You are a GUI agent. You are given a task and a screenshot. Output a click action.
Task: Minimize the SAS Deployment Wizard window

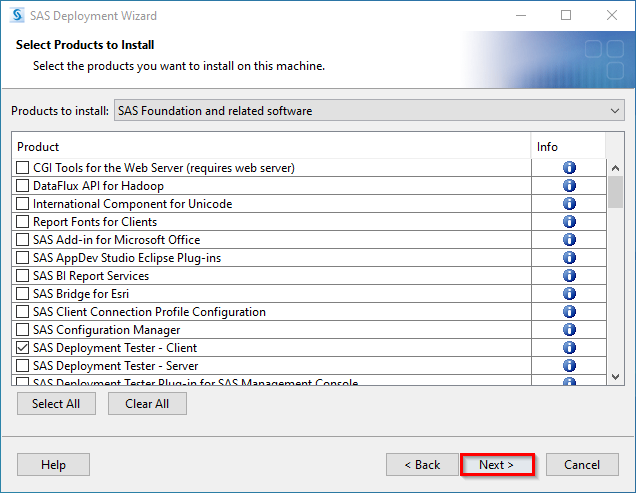pos(521,15)
